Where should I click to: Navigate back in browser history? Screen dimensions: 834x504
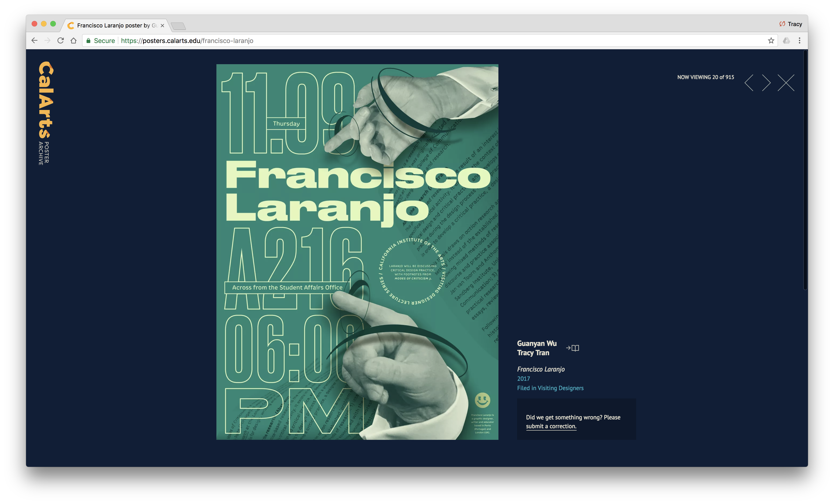[x=34, y=41]
